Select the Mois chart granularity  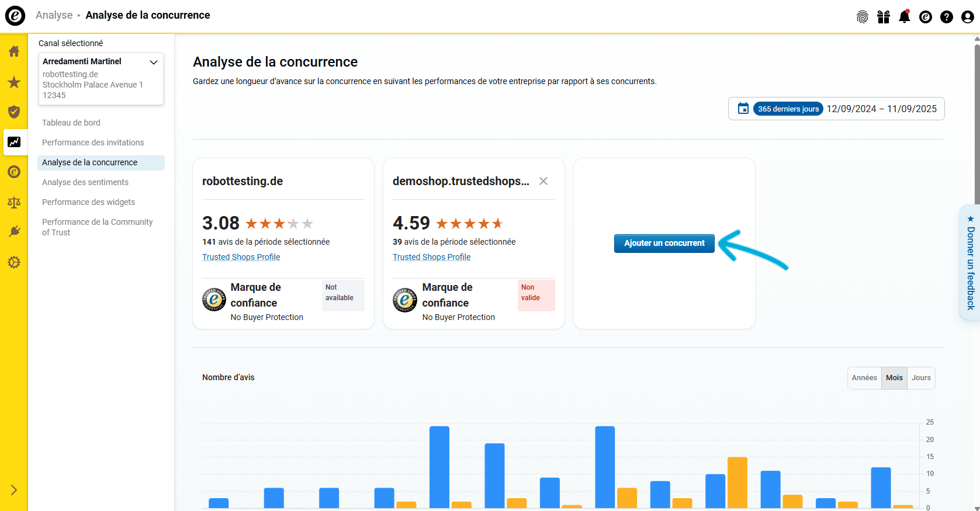tap(894, 378)
